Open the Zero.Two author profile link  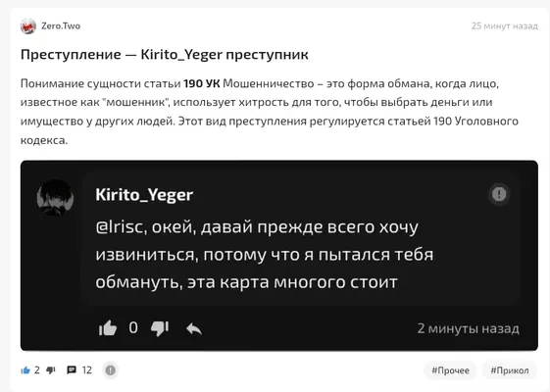pyautogui.click(x=61, y=25)
